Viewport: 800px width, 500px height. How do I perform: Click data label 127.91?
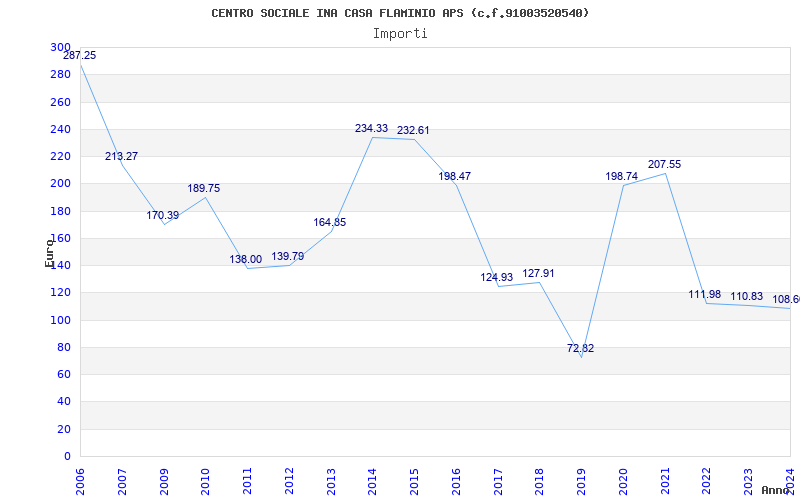coord(538,273)
